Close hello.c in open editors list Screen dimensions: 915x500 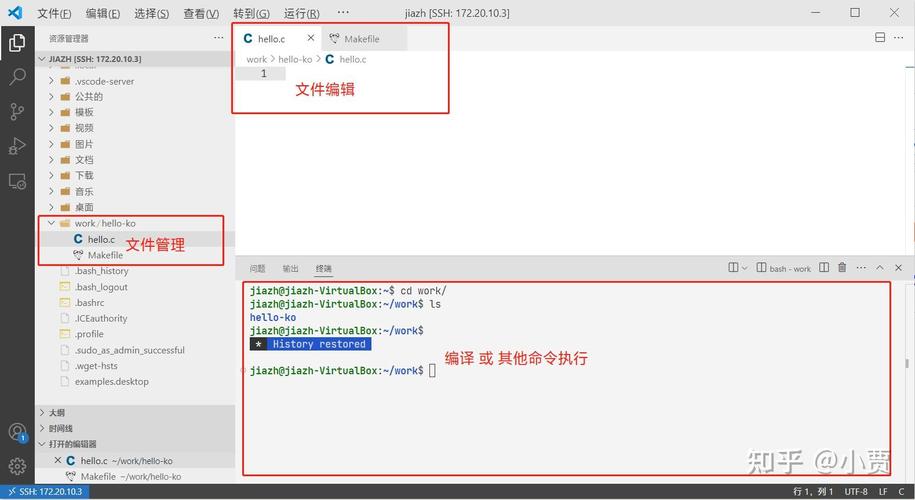[57, 460]
